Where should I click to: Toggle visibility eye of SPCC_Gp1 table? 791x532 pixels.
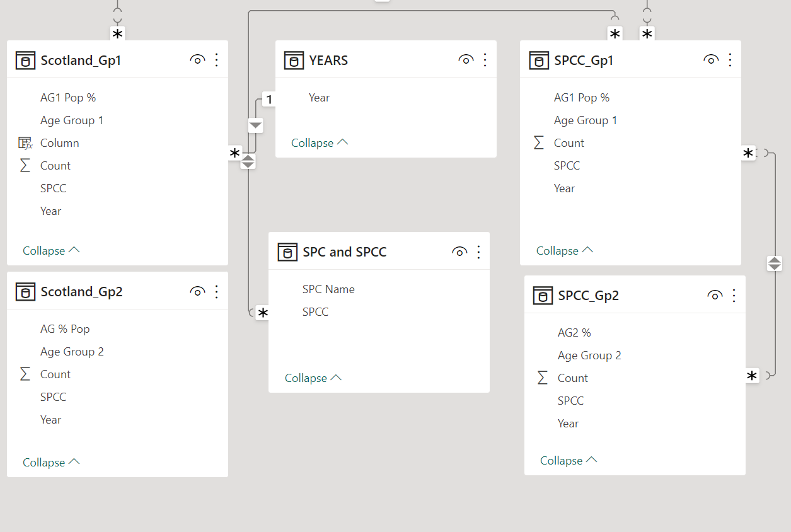tap(710, 60)
